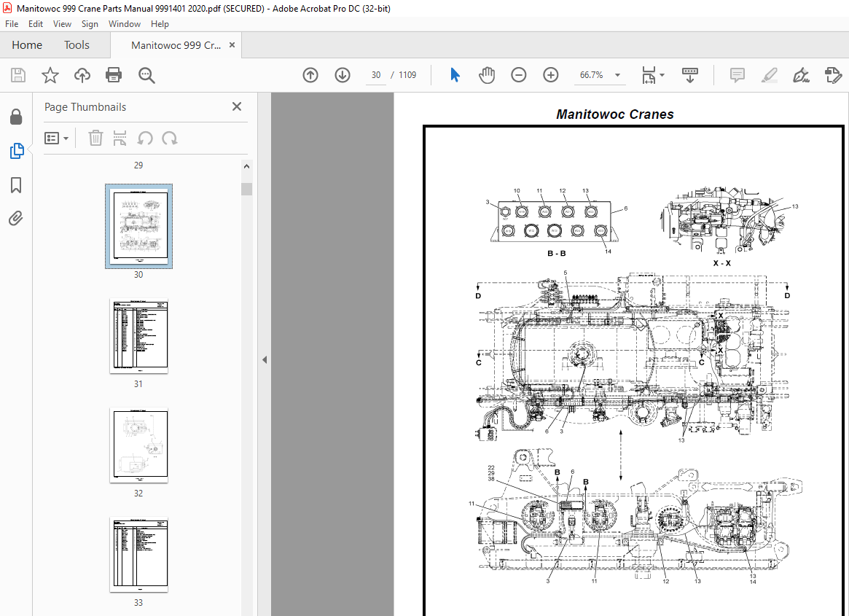
Task: Open the File menu
Action: (x=12, y=24)
